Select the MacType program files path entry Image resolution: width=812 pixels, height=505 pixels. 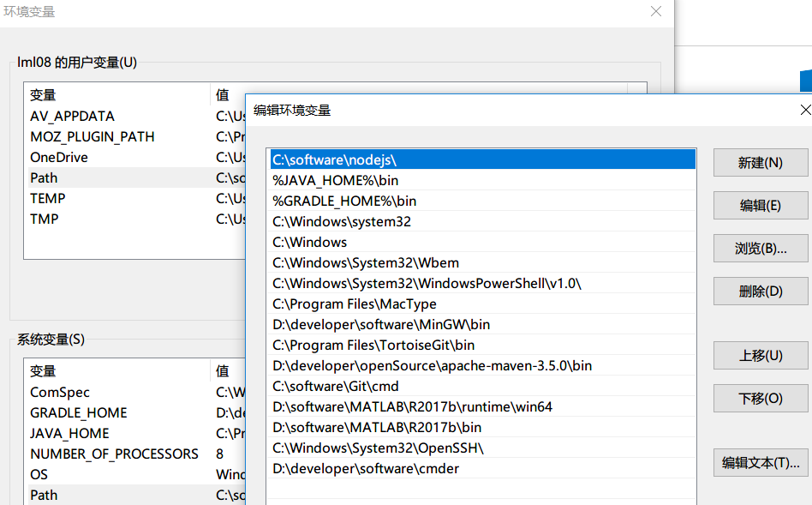[385, 304]
